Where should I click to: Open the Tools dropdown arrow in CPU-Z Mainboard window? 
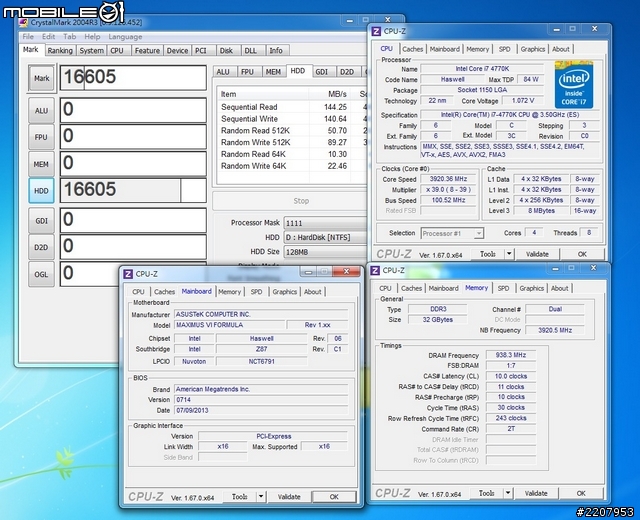[x=261, y=497]
